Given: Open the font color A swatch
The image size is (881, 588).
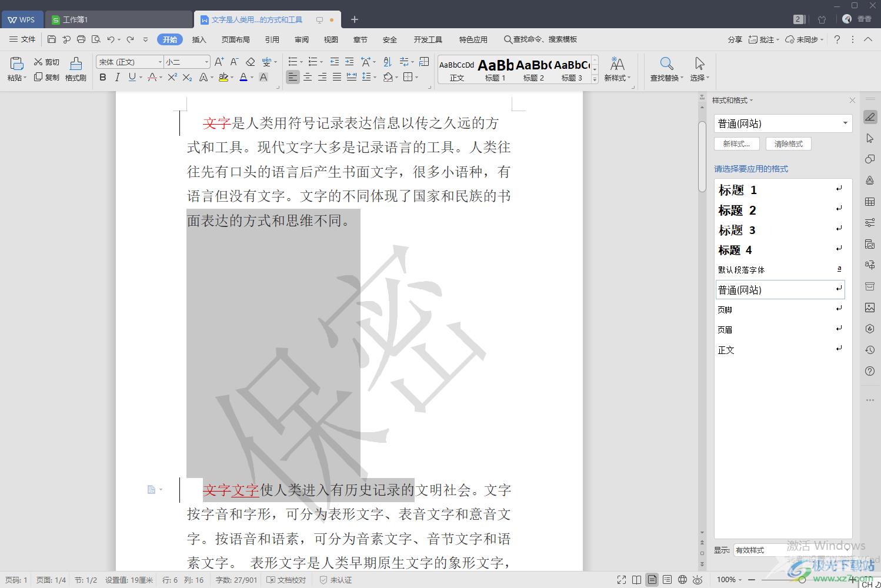Looking at the screenshot, I should [x=243, y=77].
